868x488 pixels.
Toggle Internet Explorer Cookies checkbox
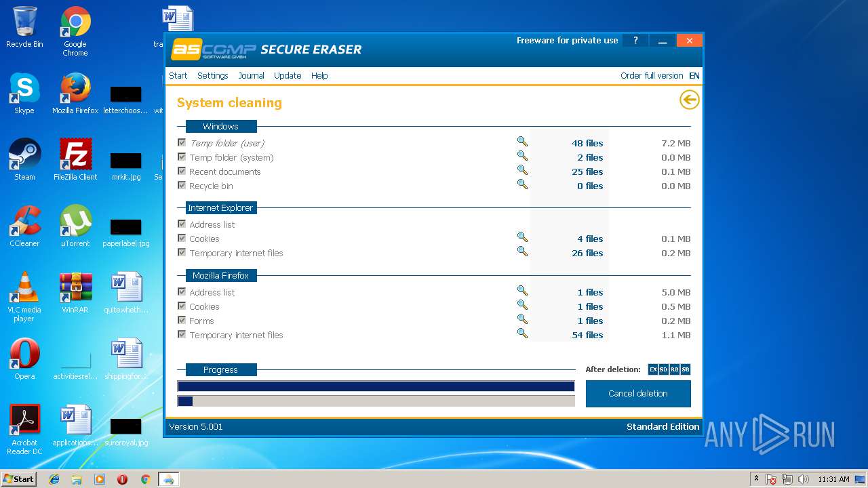(x=182, y=238)
